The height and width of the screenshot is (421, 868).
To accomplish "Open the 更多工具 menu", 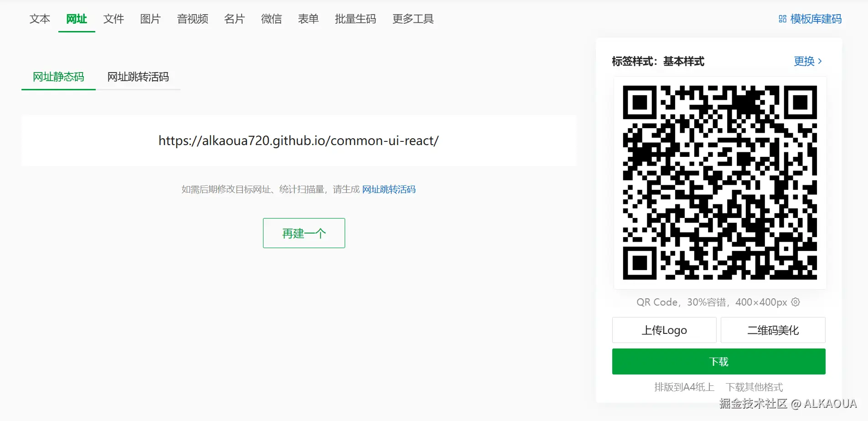I will 413,19.
